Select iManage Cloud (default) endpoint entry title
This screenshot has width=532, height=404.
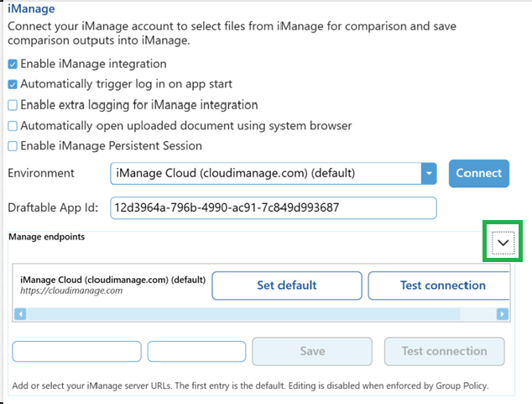click(112, 280)
